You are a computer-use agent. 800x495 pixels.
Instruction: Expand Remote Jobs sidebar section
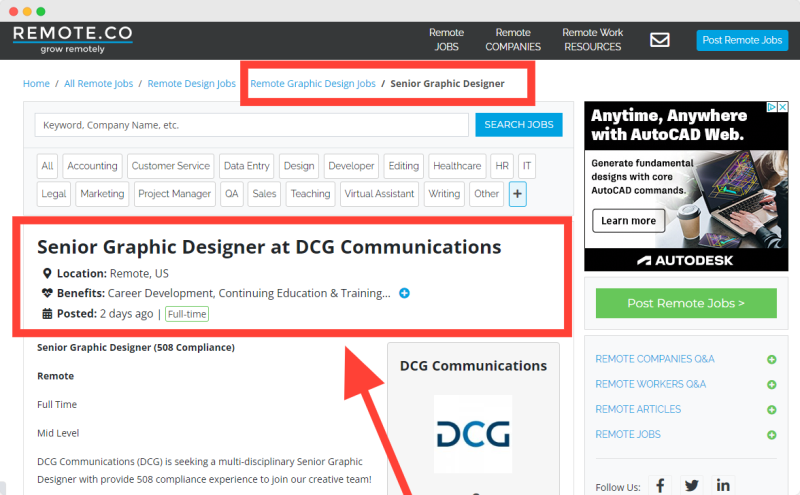(771, 435)
